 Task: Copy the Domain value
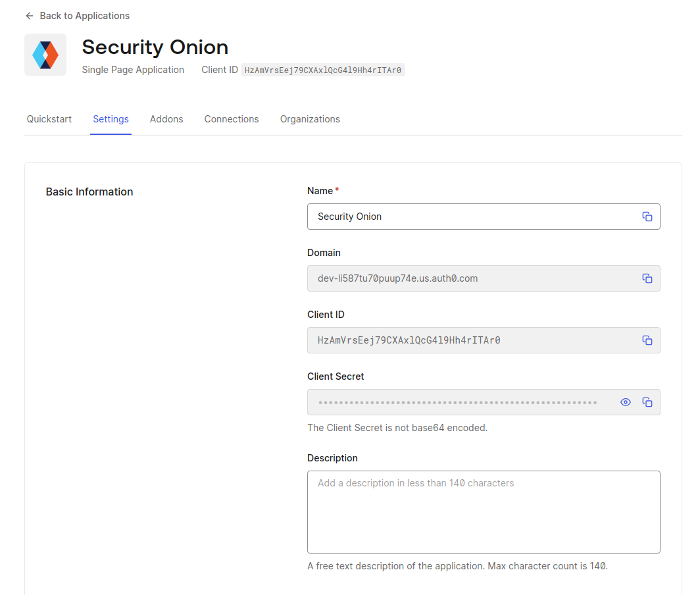pyautogui.click(x=647, y=278)
